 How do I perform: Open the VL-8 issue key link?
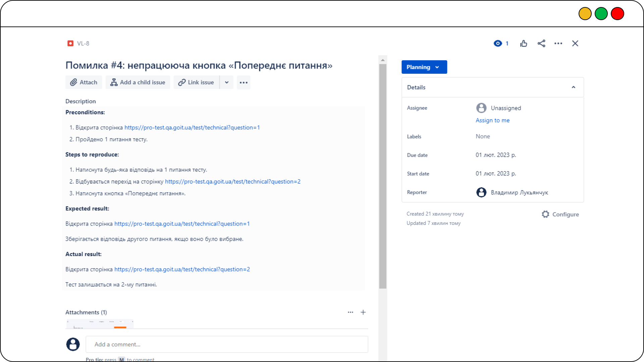[83, 43]
